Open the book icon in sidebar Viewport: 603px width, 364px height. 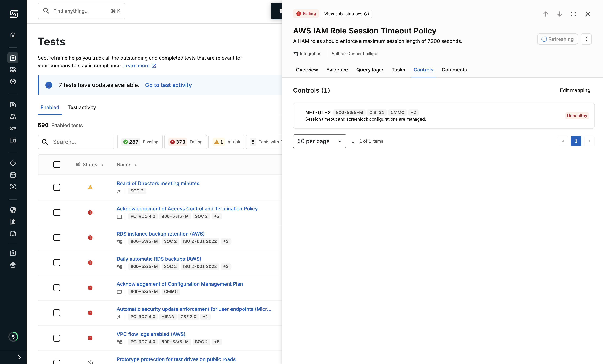[x=13, y=233]
